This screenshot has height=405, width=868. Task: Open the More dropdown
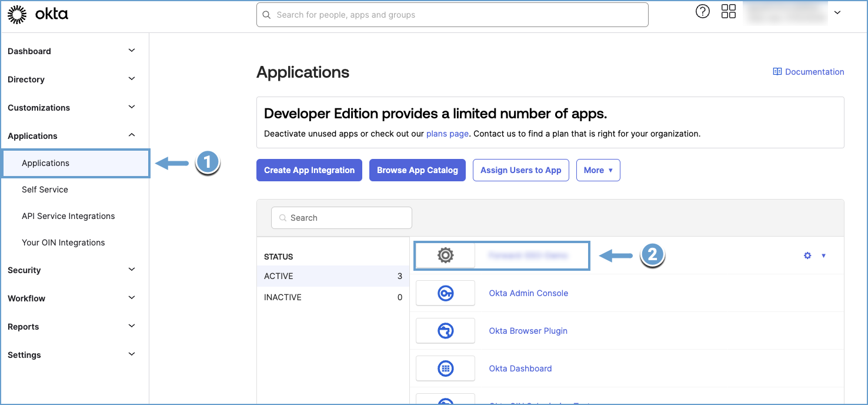[x=598, y=170]
